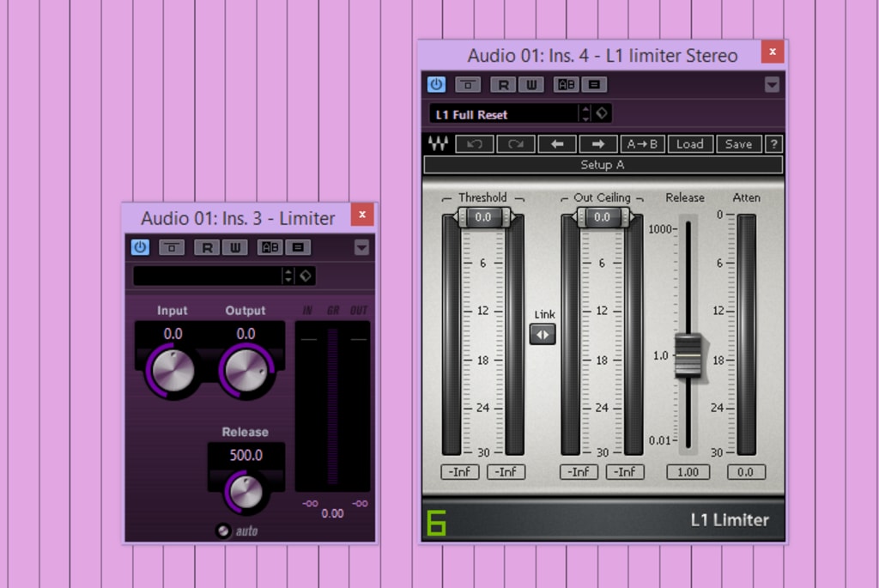Load previous preset with left arrow
Screen dimensions: 879x588
(x=556, y=144)
